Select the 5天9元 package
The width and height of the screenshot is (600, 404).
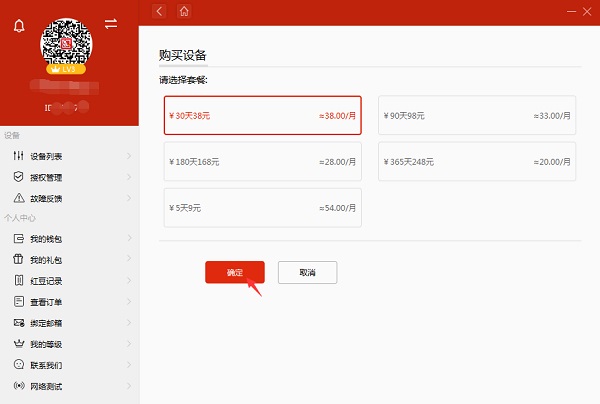click(x=262, y=208)
